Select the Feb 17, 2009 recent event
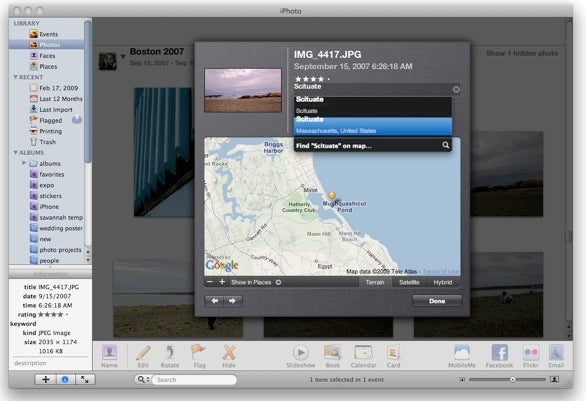Viewport: 586px width, 401px height. [58, 88]
